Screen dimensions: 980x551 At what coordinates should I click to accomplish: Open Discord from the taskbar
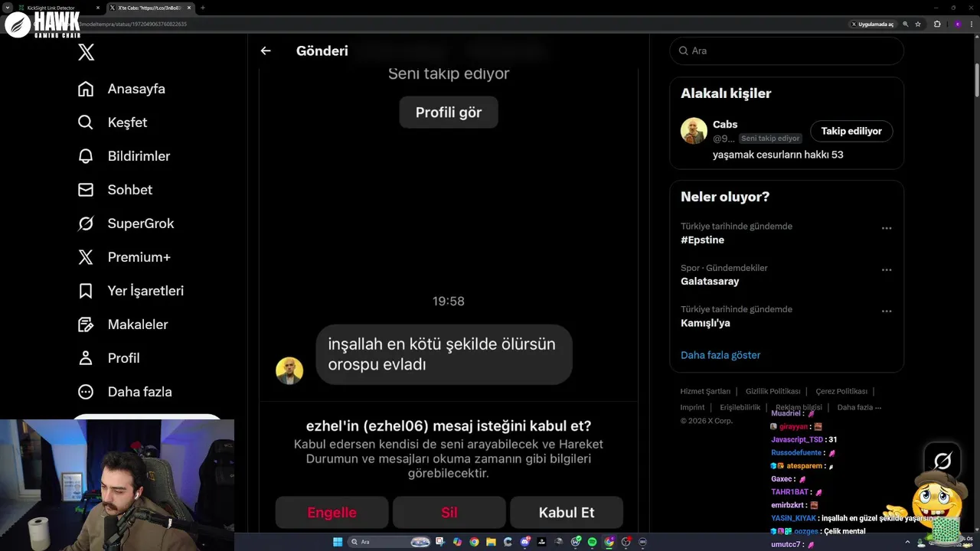click(x=525, y=542)
